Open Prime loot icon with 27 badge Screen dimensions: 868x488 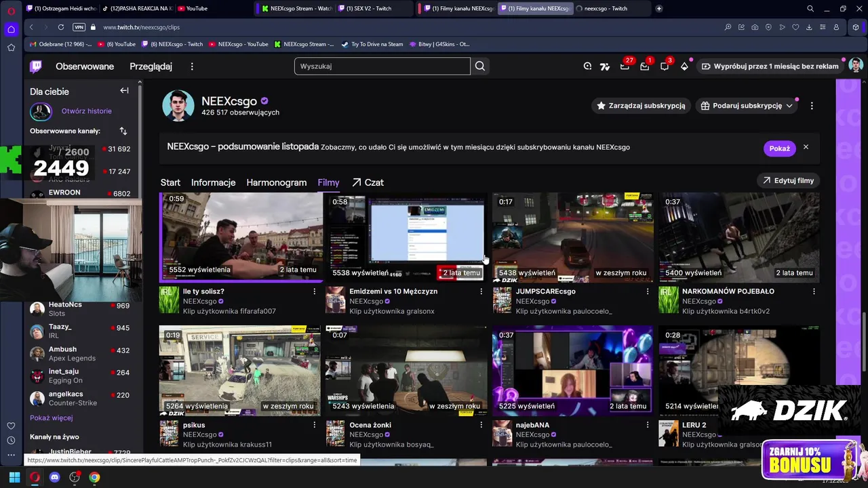[x=625, y=66]
